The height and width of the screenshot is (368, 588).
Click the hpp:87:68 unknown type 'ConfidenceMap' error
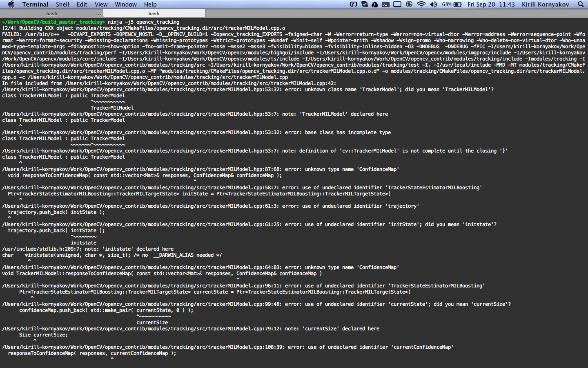click(x=200, y=169)
